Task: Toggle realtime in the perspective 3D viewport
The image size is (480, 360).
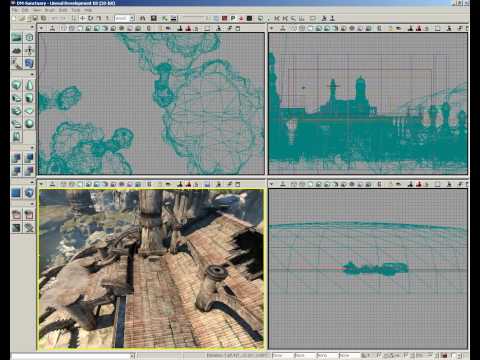Action: (x=52, y=184)
